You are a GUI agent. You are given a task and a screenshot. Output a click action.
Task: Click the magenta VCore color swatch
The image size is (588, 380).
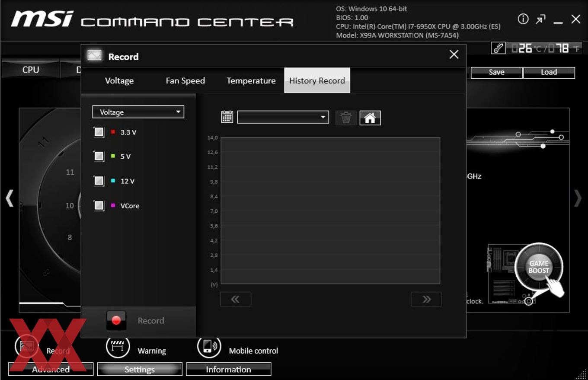tap(113, 205)
